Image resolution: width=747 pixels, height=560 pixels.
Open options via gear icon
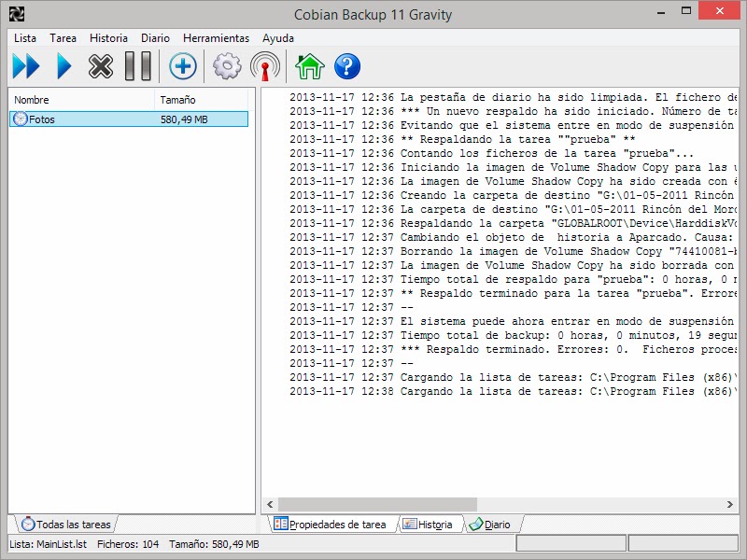pyautogui.click(x=227, y=66)
